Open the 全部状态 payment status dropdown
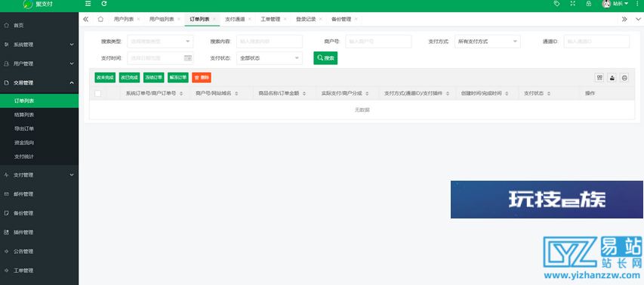This screenshot has height=285, width=644. tap(270, 58)
